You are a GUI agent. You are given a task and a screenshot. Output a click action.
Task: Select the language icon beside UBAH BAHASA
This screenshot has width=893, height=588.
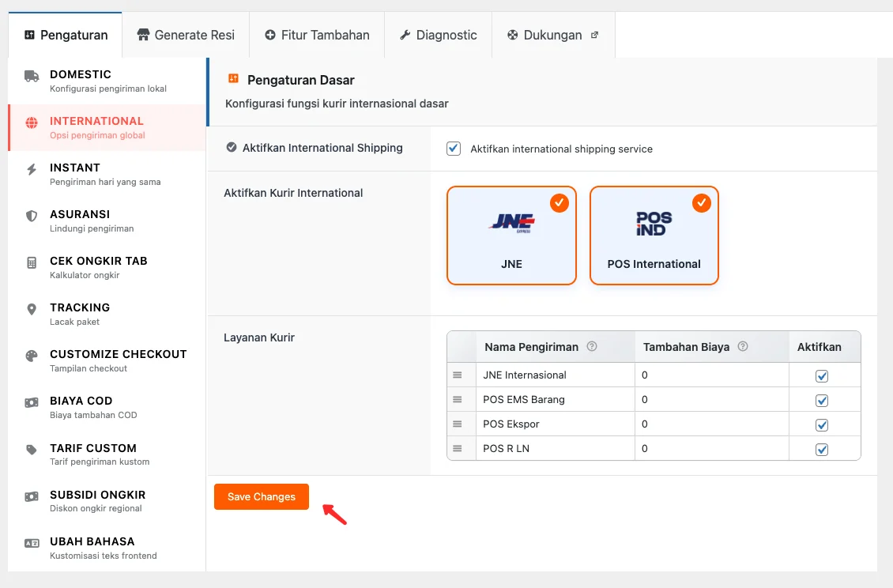32,541
